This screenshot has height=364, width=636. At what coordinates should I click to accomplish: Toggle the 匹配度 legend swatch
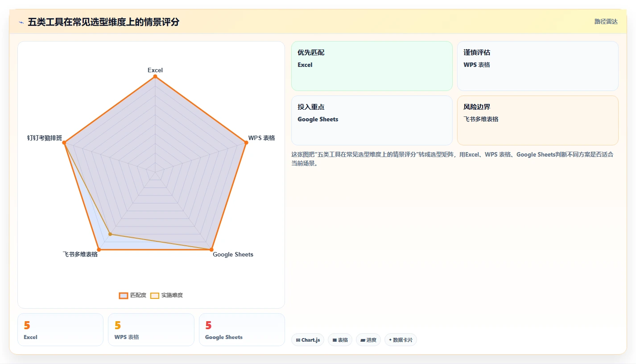pos(124,295)
